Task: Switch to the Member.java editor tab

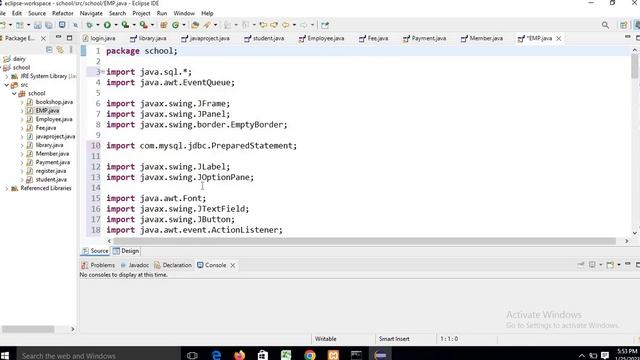Action: point(482,38)
